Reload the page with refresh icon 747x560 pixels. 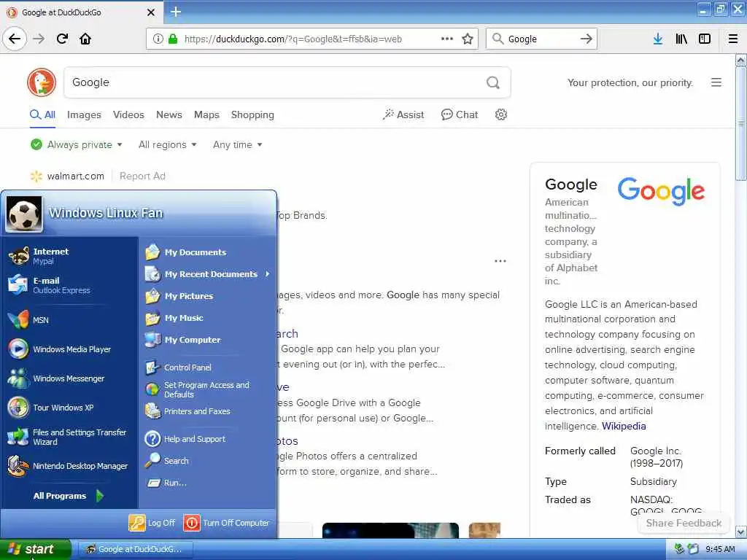pyautogui.click(x=63, y=39)
